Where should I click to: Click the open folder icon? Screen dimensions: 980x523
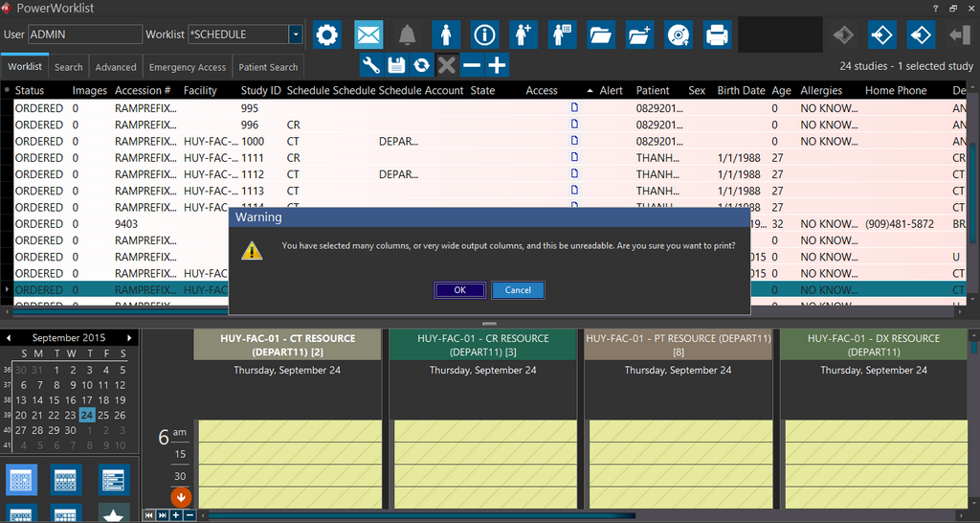click(x=600, y=35)
